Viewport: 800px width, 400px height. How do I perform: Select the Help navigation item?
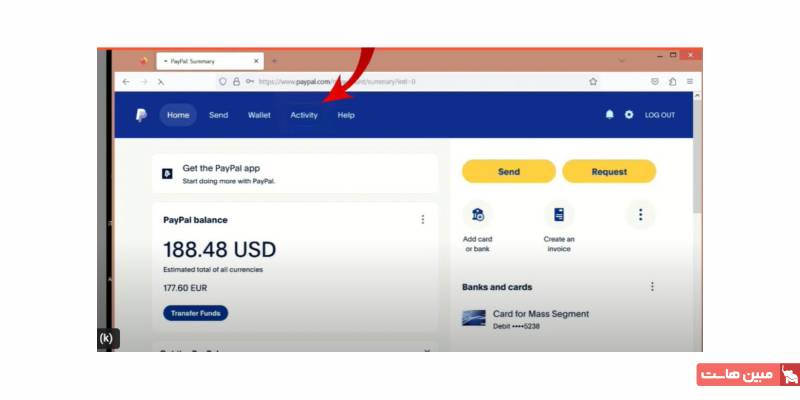[346, 115]
